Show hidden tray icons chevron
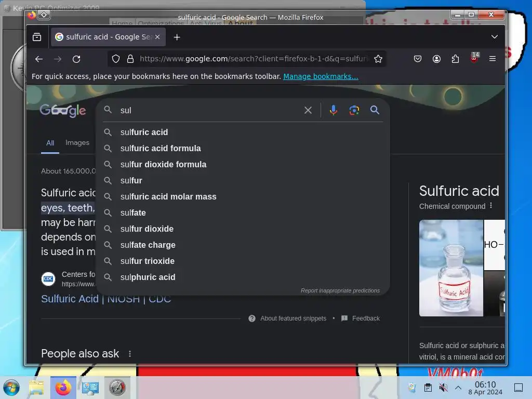532x399 pixels. [458, 388]
